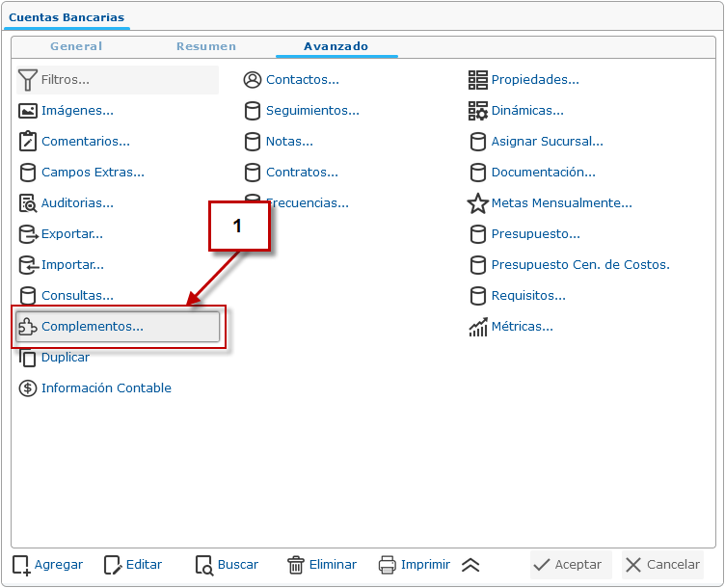Open the Documentación link

pyautogui.click(x=544, y=173)
